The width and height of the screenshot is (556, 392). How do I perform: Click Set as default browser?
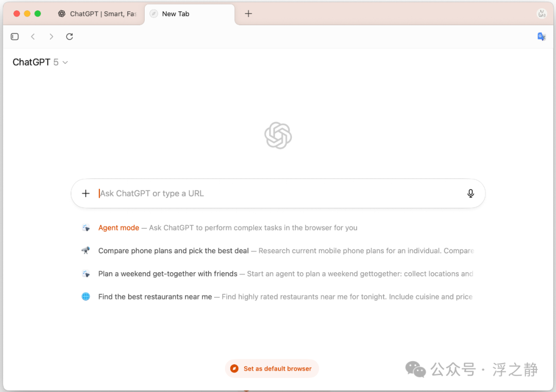tap(272, 369)
